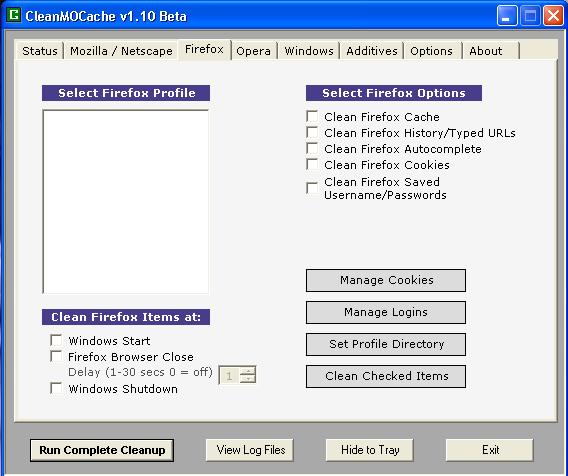Check Clean Firefox History/Typed URLs
Image resolution: width=568 pixels, height=476 pixels.
click(x=312, y=132)
